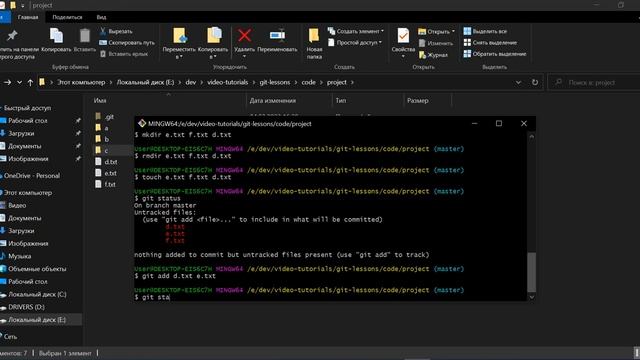640x360 pixels.
Task: Open OneDrive - Personal in sidebar
Action: (x=31, y=176)
